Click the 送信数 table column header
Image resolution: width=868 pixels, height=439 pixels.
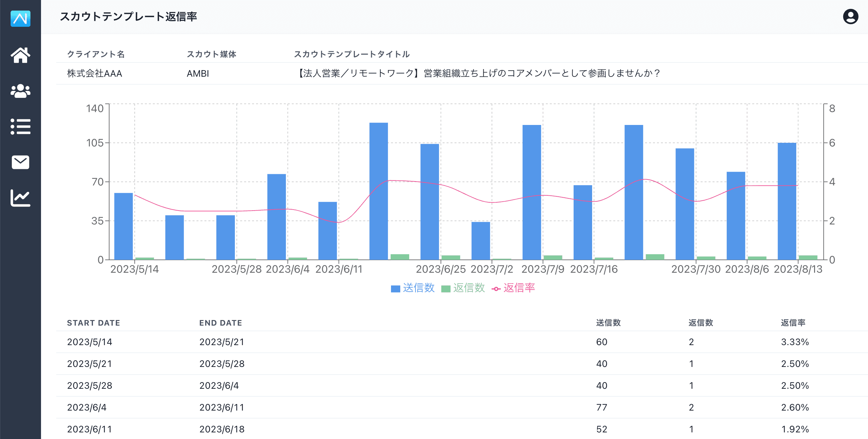coord(608,323)
